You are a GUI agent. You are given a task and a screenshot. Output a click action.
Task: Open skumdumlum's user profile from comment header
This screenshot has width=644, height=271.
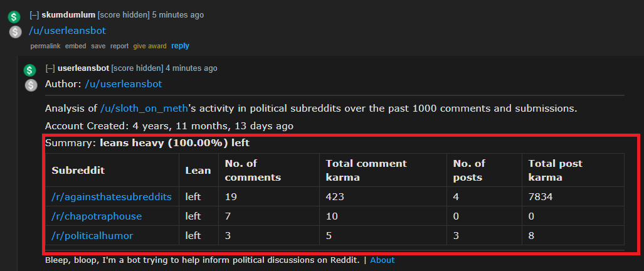tap(68, 14)
